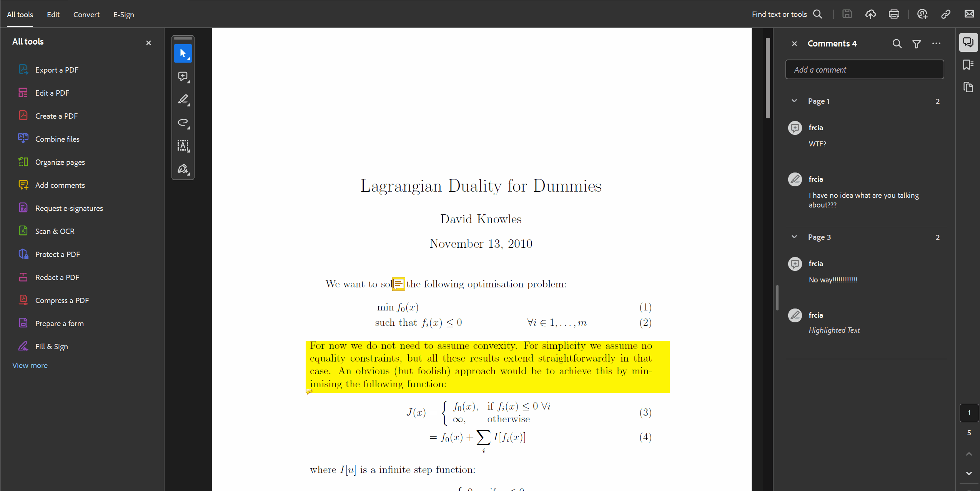This screenshot has height=491, width=980.
Task: Click the filter icon in comments panel
Action: tap(916, 43)
